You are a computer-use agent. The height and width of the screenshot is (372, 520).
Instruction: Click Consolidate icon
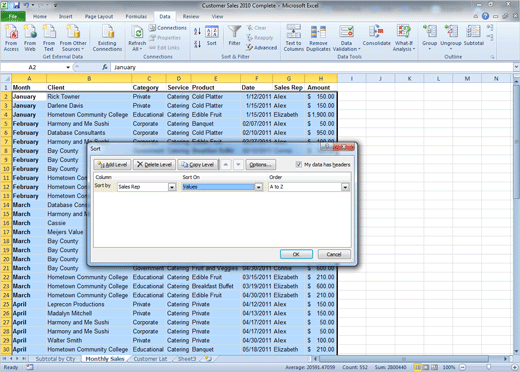[377, 35]
